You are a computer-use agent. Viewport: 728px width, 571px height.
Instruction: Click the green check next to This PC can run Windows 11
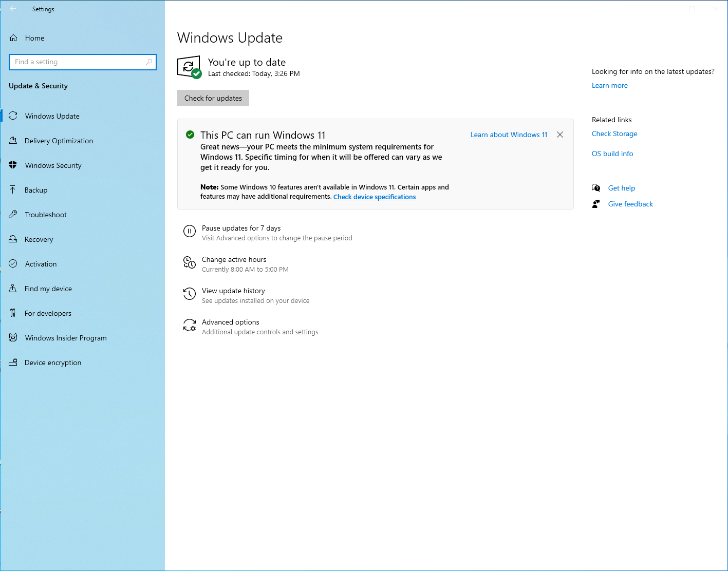190,135
